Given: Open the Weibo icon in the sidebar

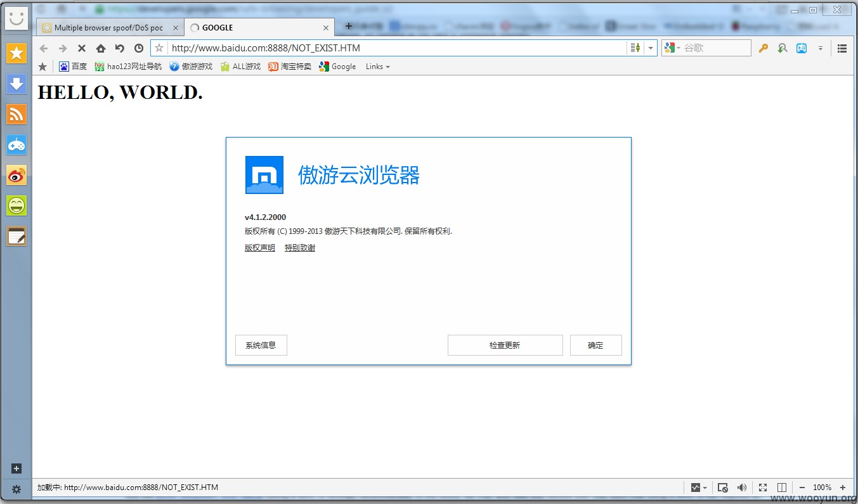Looking at the screenshot, I should click(16, 175).
